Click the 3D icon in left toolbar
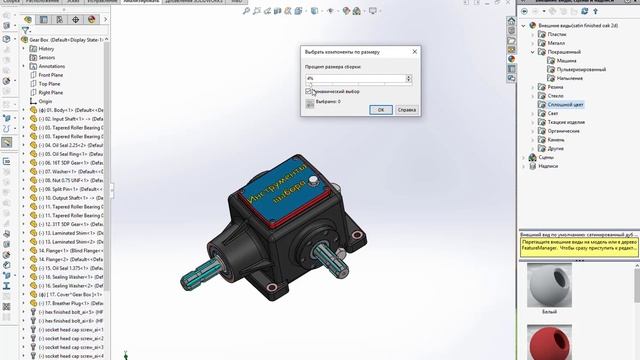The height and width of the screenshot is (360, 640). (7, 161)
